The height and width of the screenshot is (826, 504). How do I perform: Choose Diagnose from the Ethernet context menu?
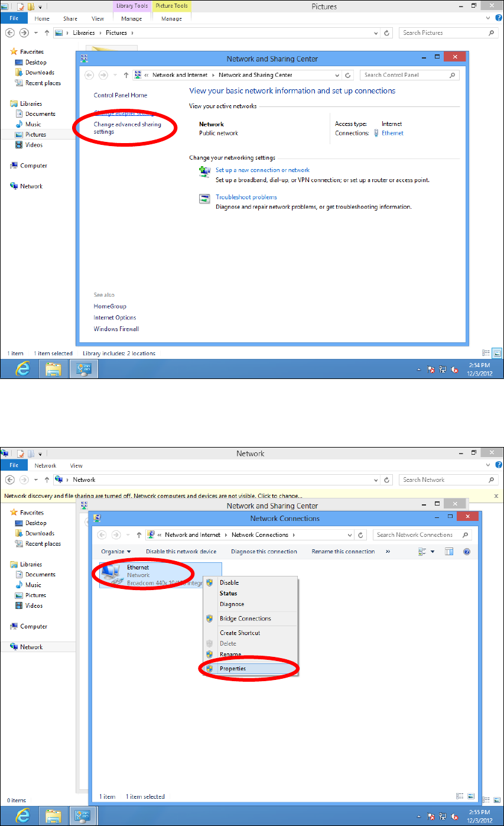pyautogui.click(x=251, y=604)
